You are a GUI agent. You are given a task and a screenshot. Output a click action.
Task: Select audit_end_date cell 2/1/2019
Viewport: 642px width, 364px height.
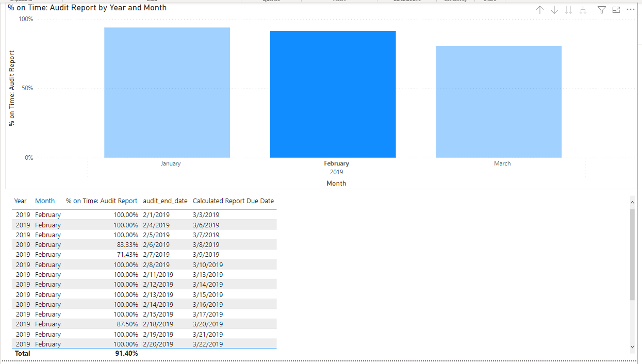(156, 215)
